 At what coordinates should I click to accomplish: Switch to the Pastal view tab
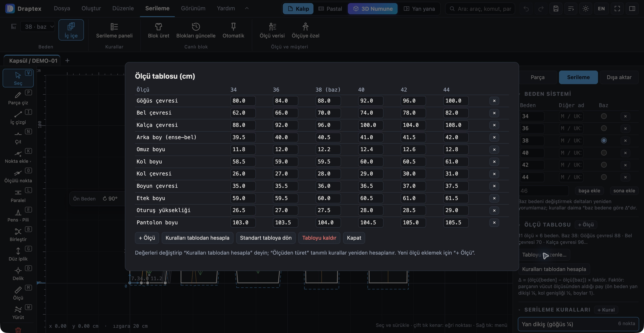(x=330, y=9)
